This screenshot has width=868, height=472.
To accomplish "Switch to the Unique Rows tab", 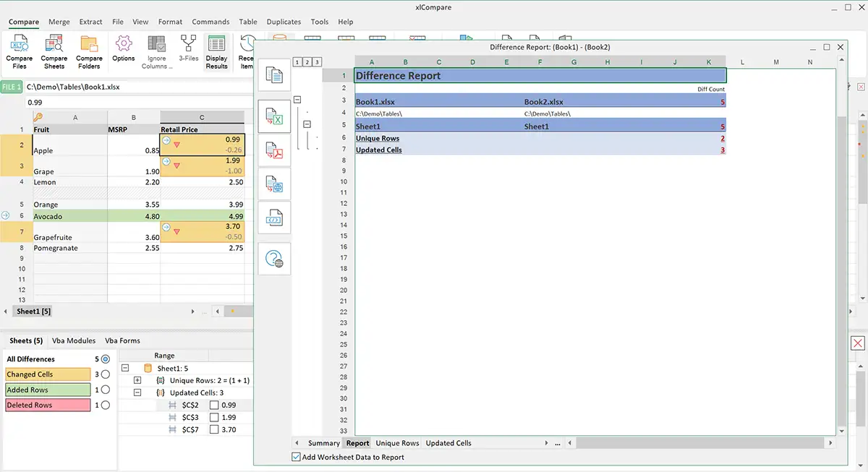I will 397,443.
